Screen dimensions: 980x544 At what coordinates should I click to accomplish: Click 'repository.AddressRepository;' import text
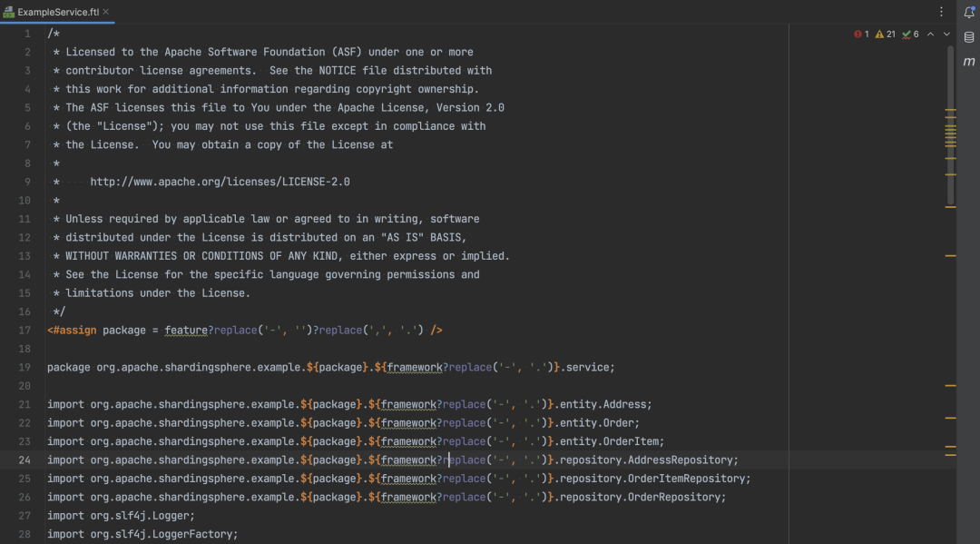pyautogui.click(x=649, y=460)
